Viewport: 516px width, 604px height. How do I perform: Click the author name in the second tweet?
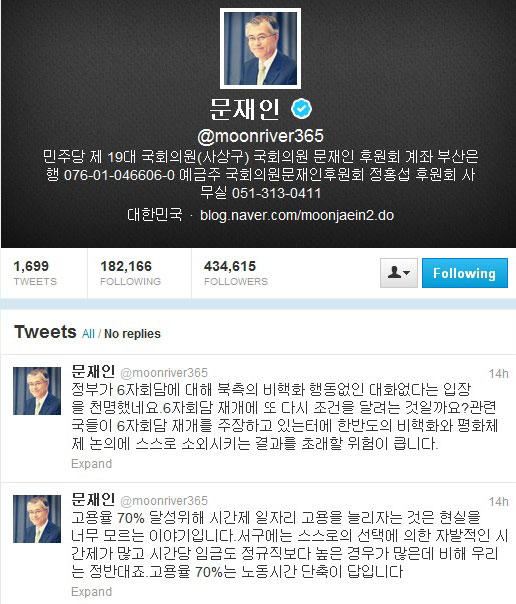[93, 500]
